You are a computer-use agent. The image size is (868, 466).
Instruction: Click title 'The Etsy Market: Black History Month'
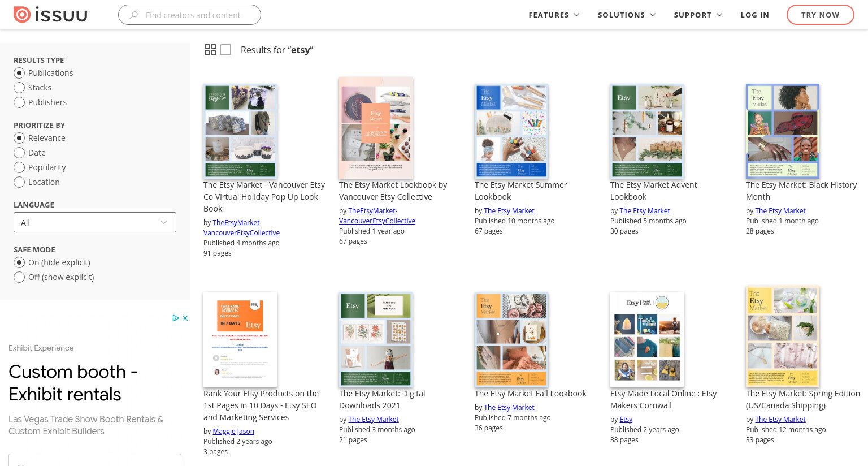(801, 191)
